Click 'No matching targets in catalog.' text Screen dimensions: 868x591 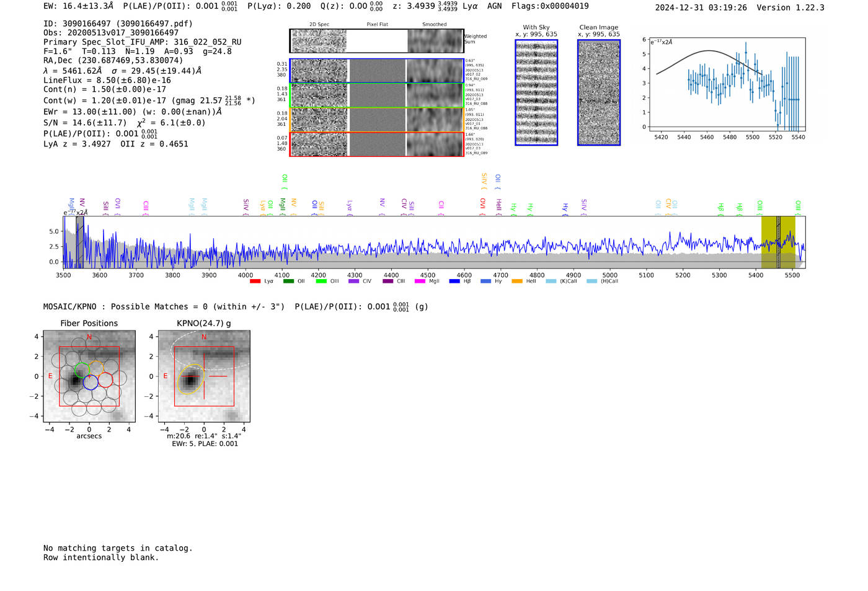[118, 548]
